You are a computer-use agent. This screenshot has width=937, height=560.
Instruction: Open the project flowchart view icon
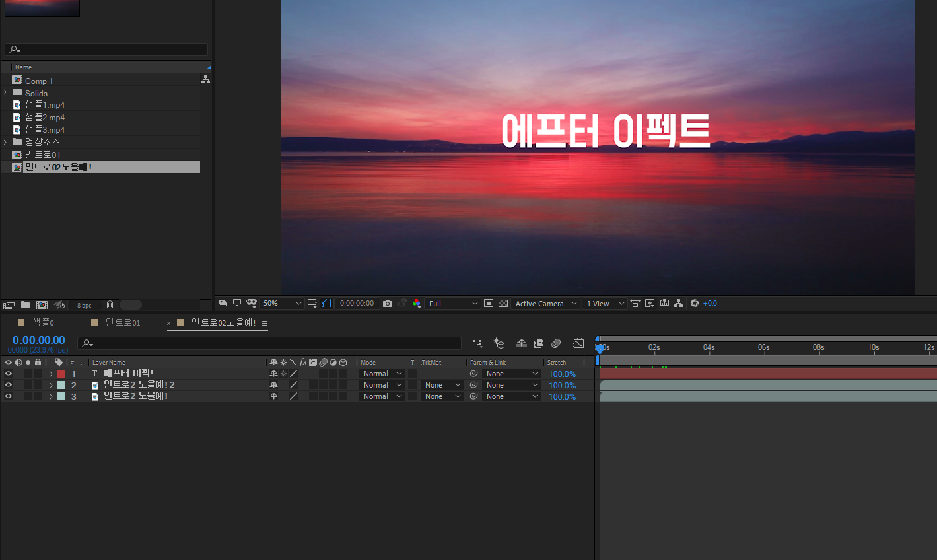tap(205, 79)
